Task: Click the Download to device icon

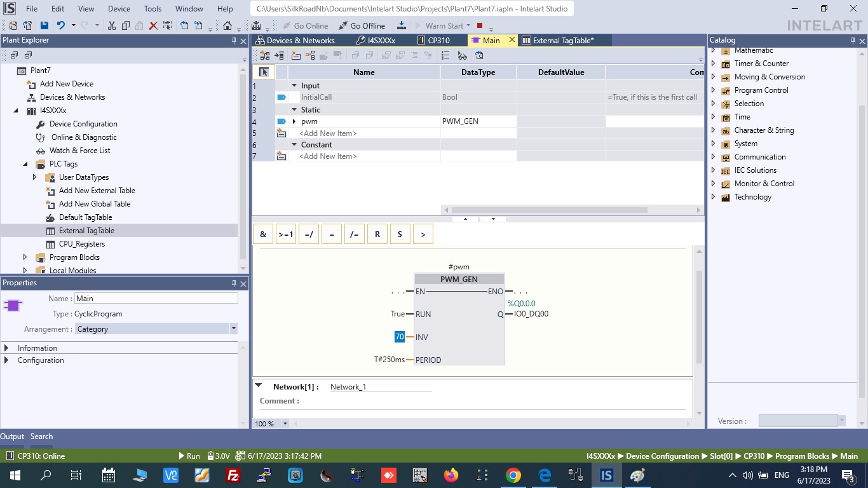Action: point(401,25)
